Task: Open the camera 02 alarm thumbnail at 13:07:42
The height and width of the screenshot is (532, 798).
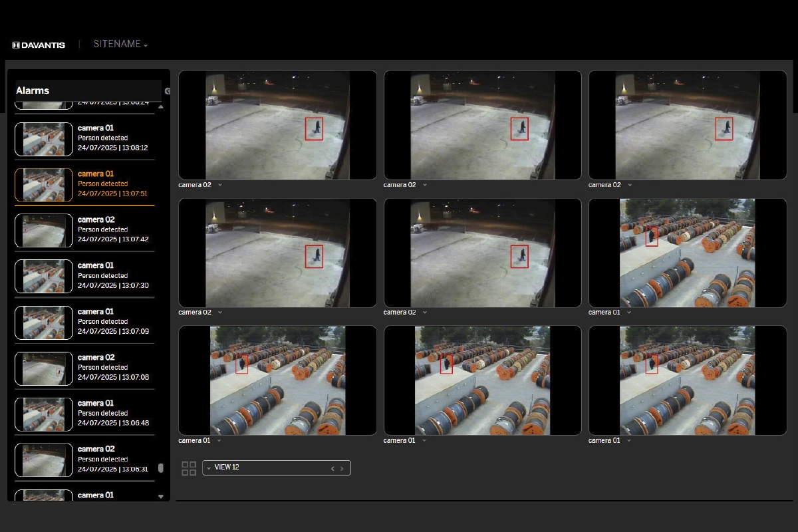Action: (x=44, y=230)
